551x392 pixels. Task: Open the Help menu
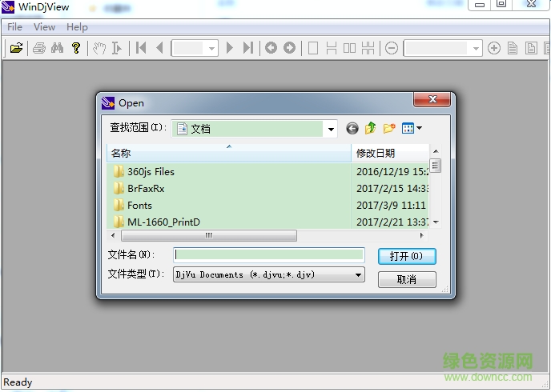click(x=77, y=27)
